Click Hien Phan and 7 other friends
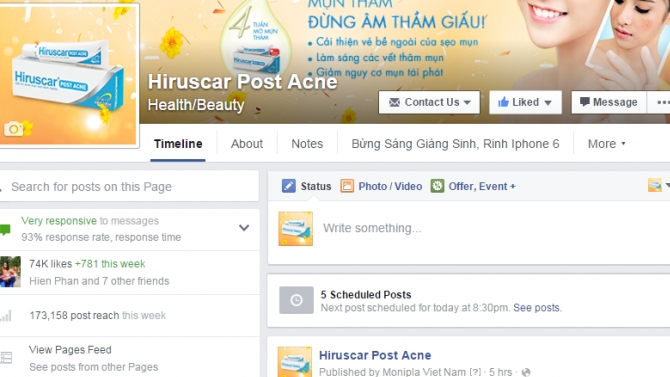The width and height of the screenshot is (670, 377). click(99, 281)
